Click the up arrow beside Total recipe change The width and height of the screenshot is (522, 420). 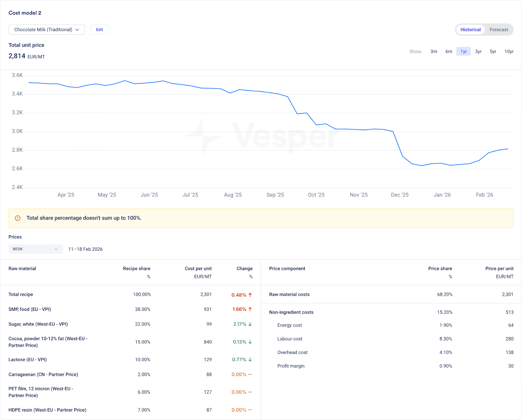coord(250,295)
